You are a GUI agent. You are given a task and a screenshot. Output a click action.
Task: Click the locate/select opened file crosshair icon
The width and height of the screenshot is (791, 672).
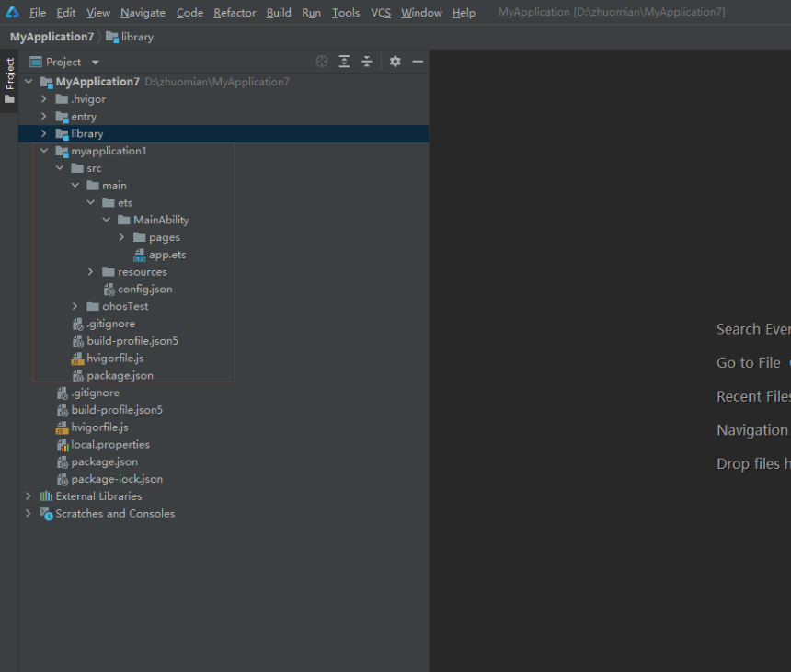(321, 62)
